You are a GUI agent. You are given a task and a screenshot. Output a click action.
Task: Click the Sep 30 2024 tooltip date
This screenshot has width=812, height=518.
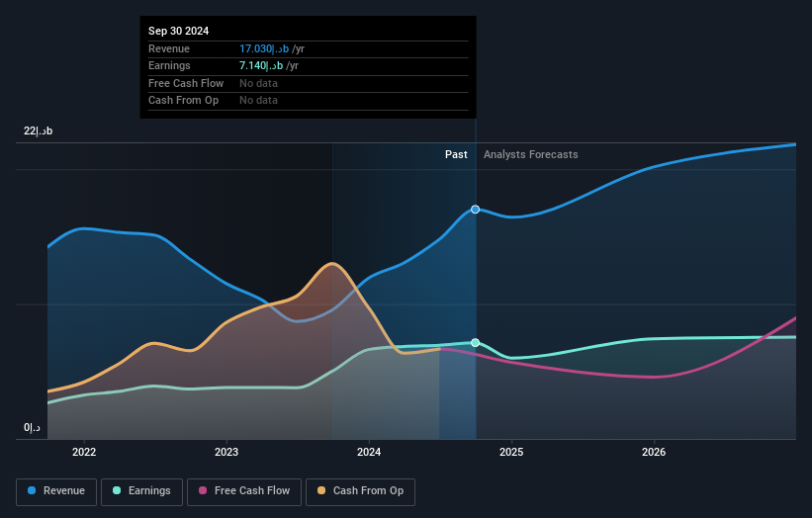[x=179, y=31]
